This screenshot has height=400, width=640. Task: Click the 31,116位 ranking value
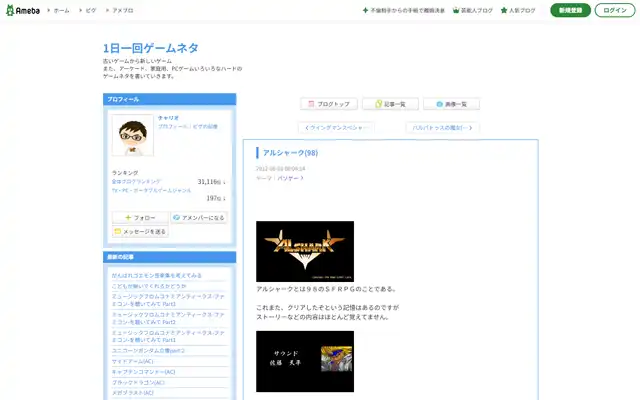pyautogui.click(x=209, y=182)
